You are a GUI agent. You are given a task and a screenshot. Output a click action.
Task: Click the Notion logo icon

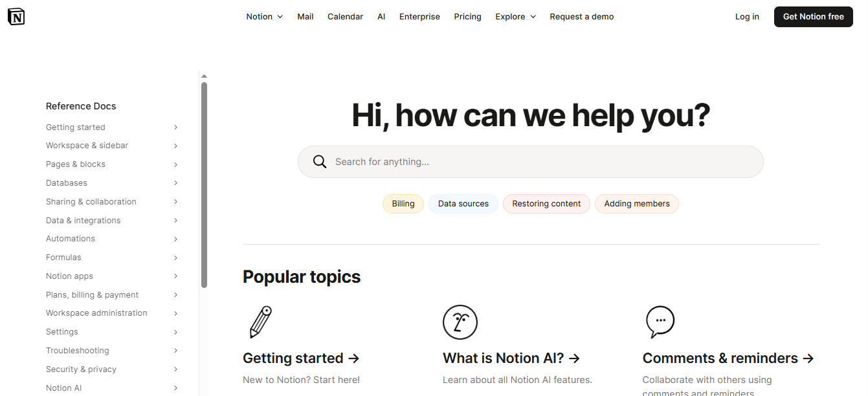[x=16, y=17]
